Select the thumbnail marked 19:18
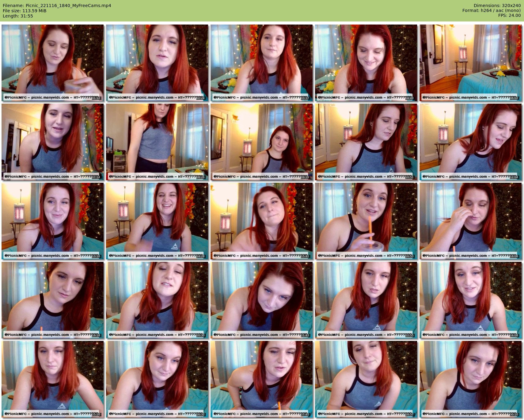Image resolution: width=524 pixels, height=420 pixels. tap(52, 300)
